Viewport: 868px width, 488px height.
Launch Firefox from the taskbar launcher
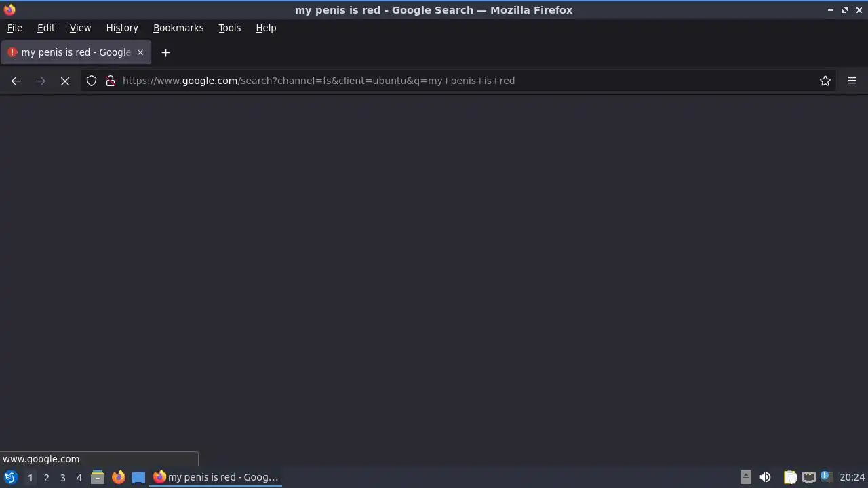118,477
